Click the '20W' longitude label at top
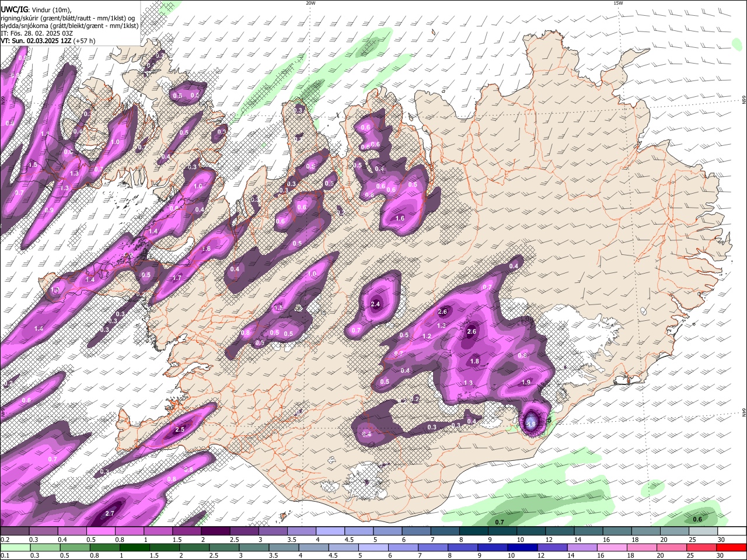The image size is (747, 560). 310,3
